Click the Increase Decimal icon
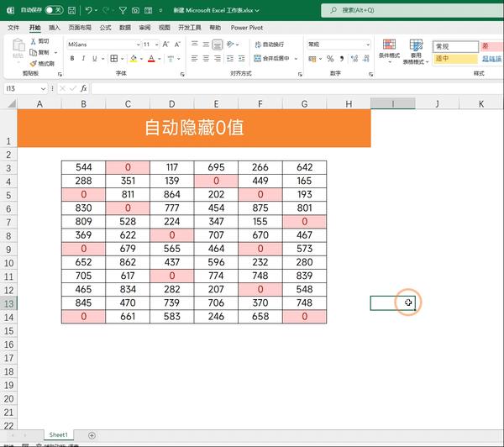Screen dimensions: 504x447 (x=354, y=59)
